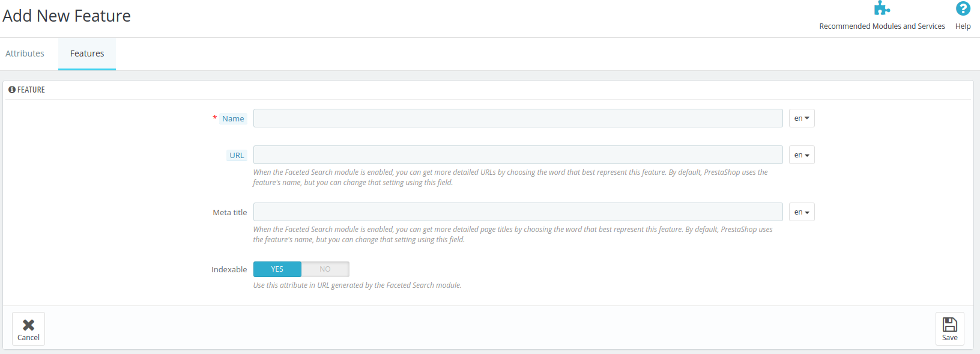Click the Cancel X icon button
Screen dimensions: 980x354
pos(28,329)
